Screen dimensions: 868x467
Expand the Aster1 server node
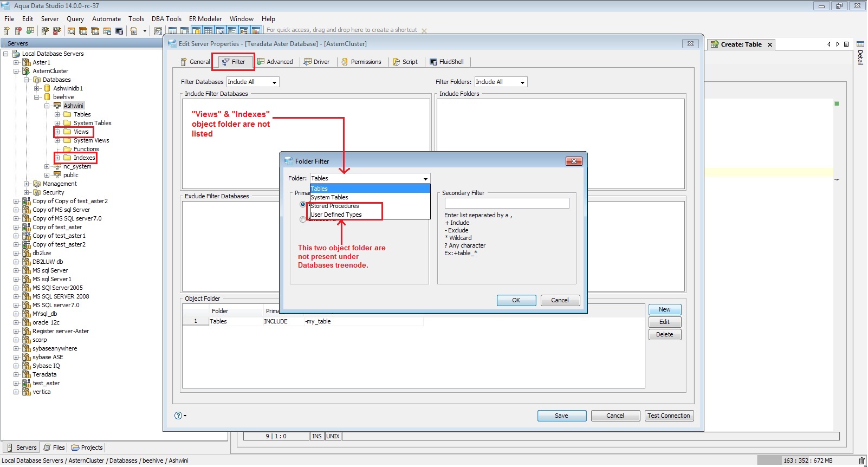(x=16, y=62)
